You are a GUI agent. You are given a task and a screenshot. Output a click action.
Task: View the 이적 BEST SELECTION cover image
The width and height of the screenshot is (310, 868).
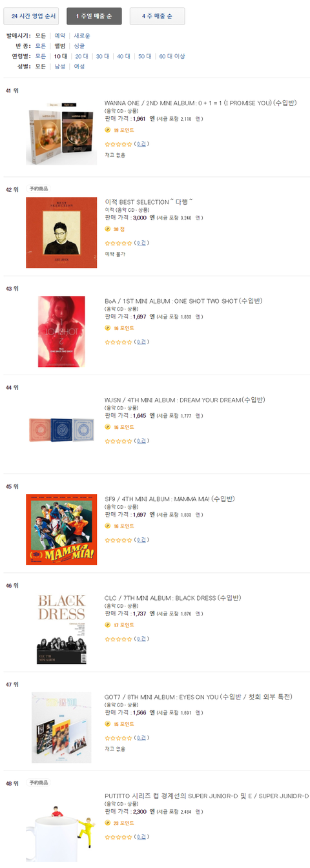point(61,232)
